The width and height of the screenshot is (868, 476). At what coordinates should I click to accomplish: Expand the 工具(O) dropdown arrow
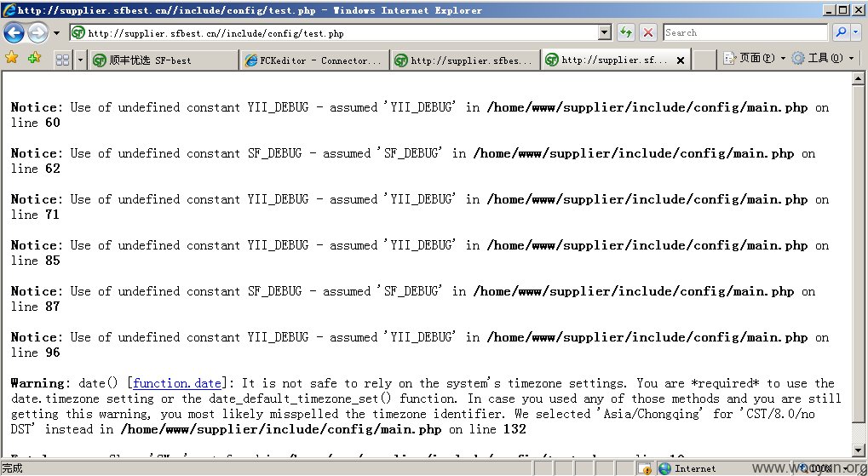point(852,58)
